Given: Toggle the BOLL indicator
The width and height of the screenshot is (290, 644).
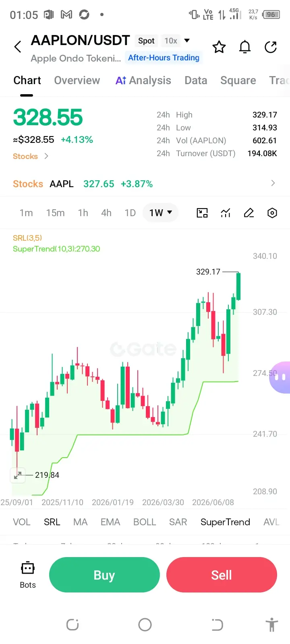Looking at the screenshot, I should click(145, 522).
